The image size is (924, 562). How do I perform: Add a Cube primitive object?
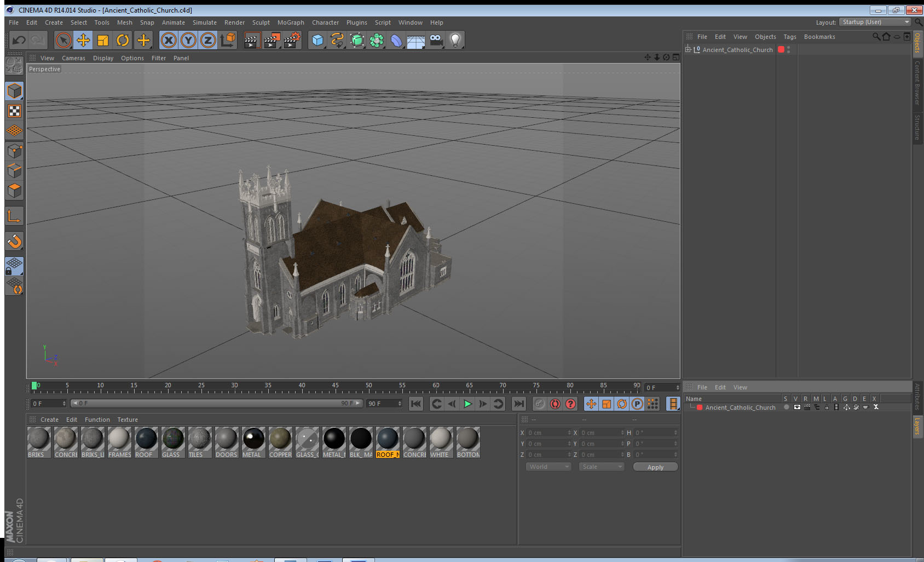coord(317,40)
